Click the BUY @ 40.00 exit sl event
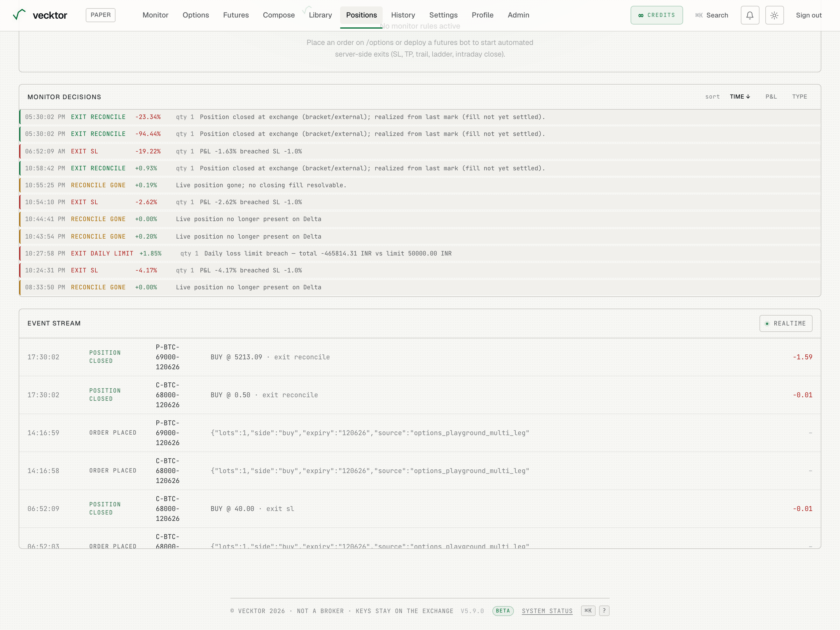The width and height of the screenshot is (840, 630). coord(420,509)
